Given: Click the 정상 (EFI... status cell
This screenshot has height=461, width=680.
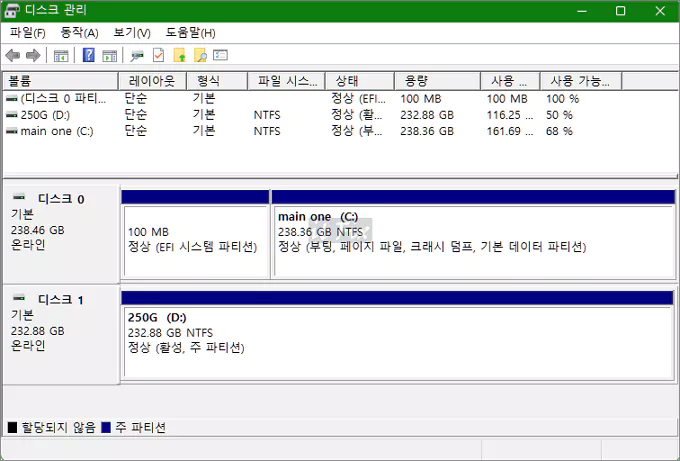Looking at the screenshot, I should pyautogui.click(x=358, y=99).
